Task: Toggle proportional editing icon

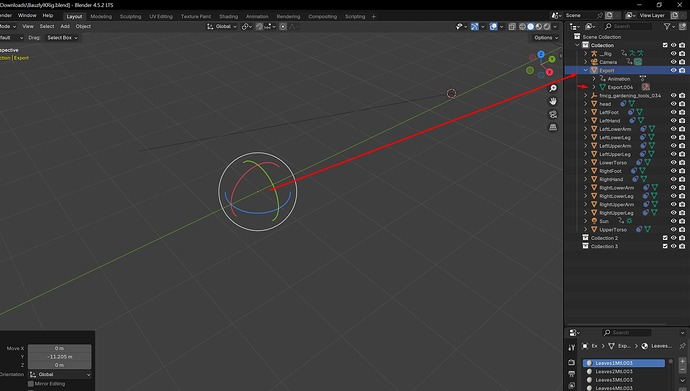Action: coord(283,27)
